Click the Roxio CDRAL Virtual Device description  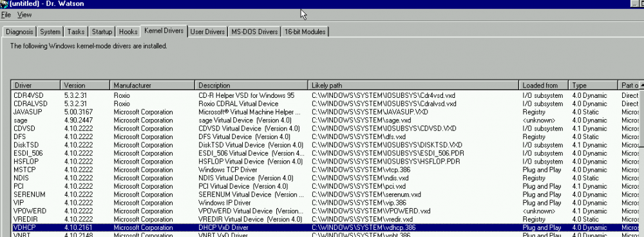click(x=238, y=104)
